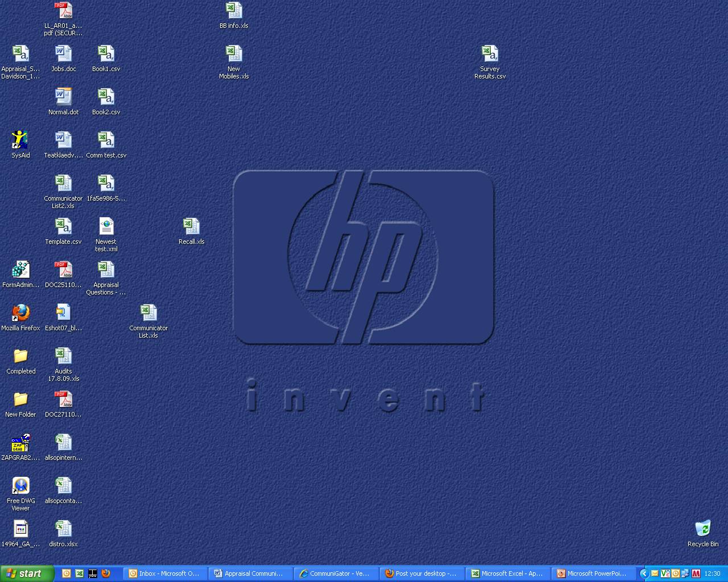Select Survey Results.csv desktop icon
The width and height of the screenshot is (728, 582).
pyautogui.click(x=490, y=62)
